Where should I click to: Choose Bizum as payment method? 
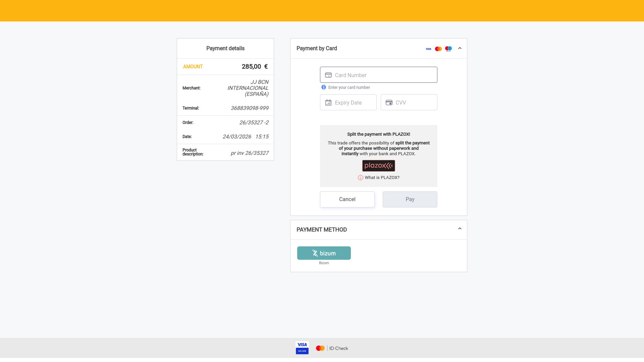pos(324,253)
